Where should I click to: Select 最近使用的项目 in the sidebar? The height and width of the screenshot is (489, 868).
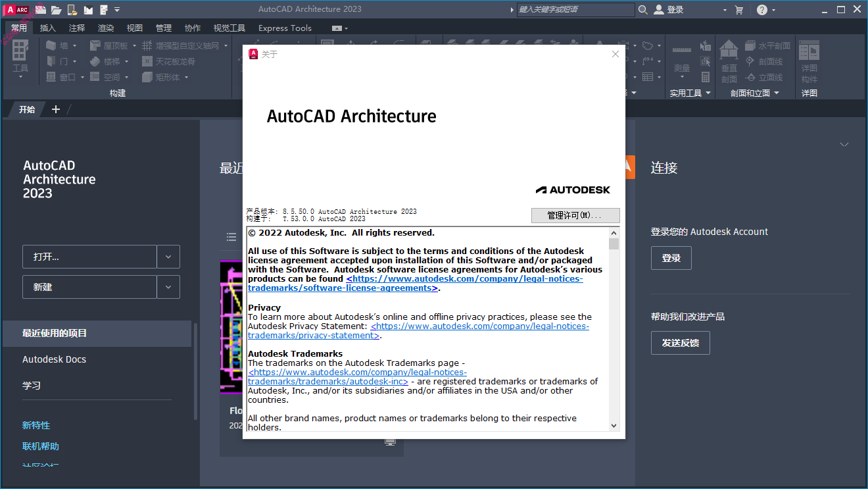pyautogui.click(x=97, y=333)
